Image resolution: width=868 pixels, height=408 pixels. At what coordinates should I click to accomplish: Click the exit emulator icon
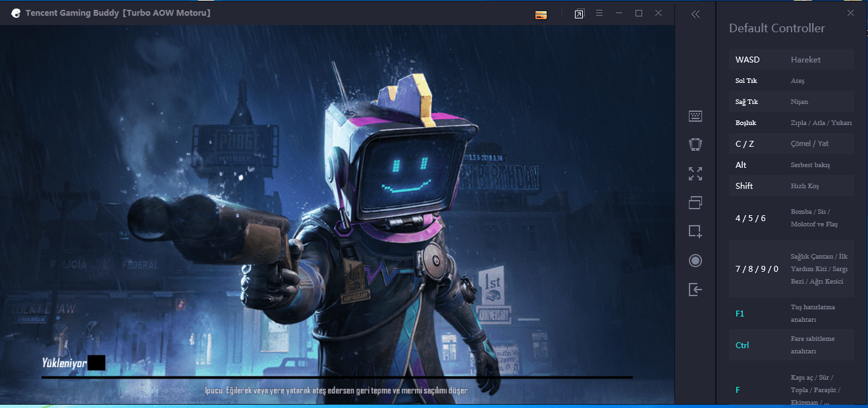click(x=695, y=290)
